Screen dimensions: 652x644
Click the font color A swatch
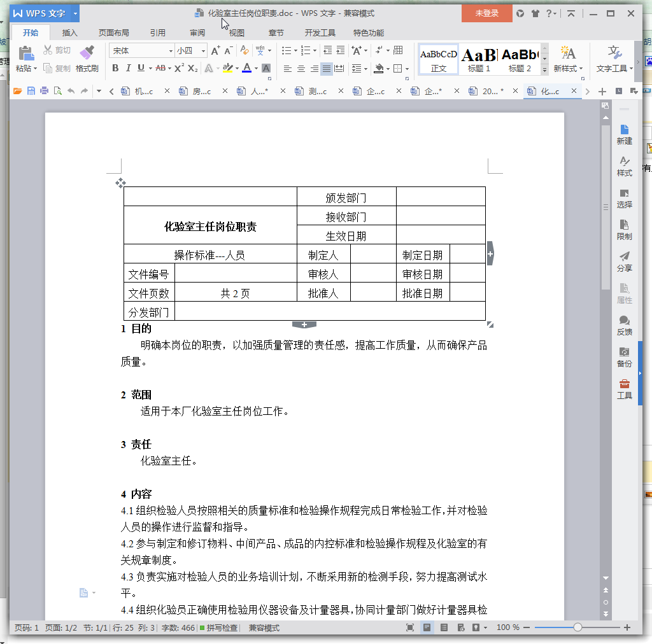[247, 67]
